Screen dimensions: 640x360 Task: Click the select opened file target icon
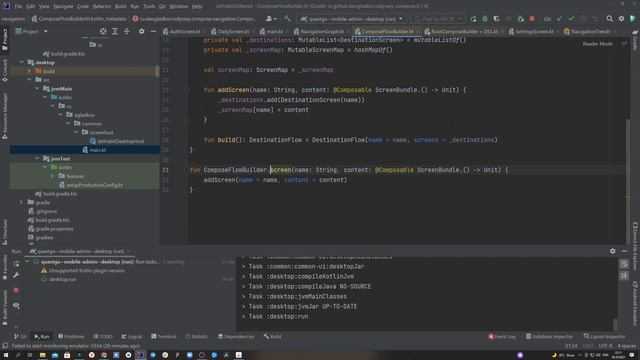pyautogui.click(x=103, y=31)
